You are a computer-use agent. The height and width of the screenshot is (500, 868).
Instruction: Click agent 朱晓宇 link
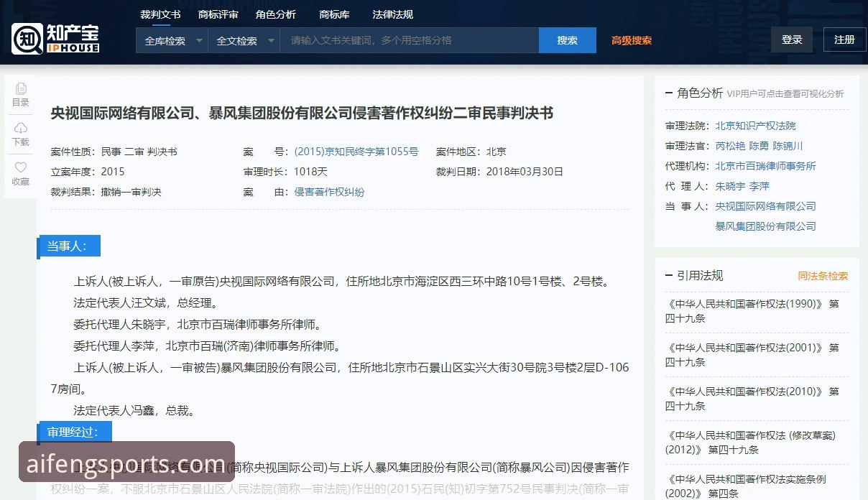(x=730, y=186)
